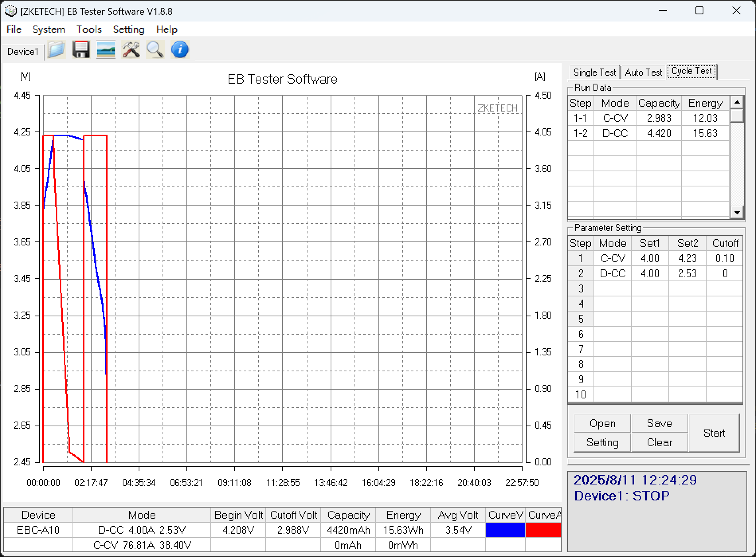Click Set2 value 4.23
This screenshot has width=756, height=557.
point(687,259)
